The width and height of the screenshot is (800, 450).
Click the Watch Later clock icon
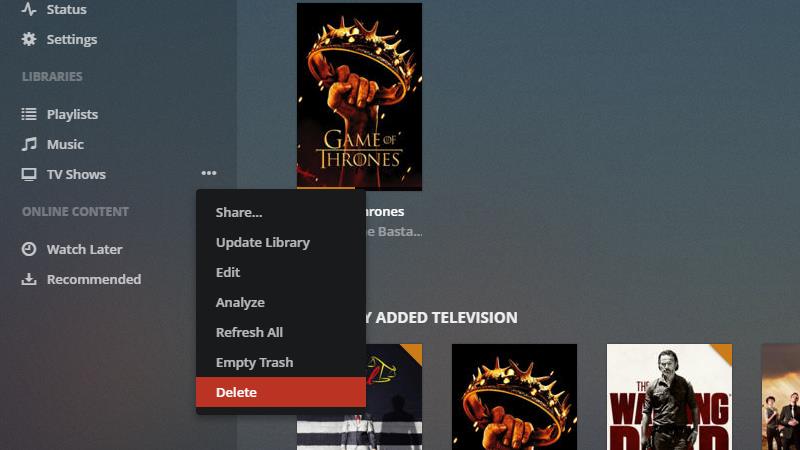(x=29, y=249)
